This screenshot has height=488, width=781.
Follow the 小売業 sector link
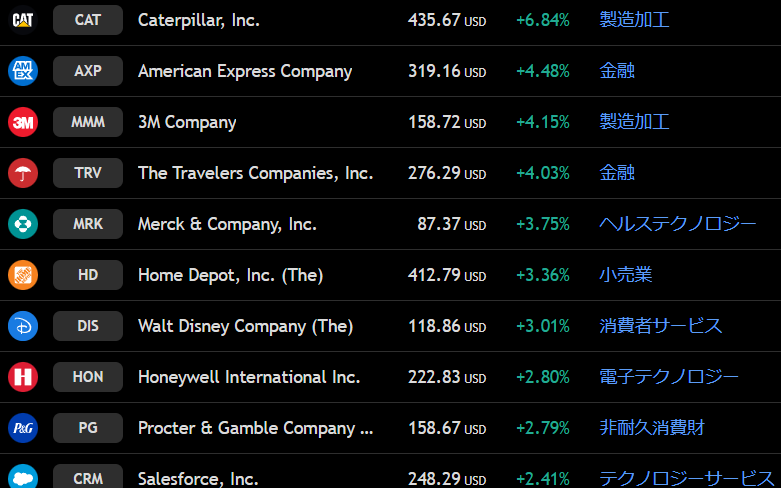tap(626, 275)
